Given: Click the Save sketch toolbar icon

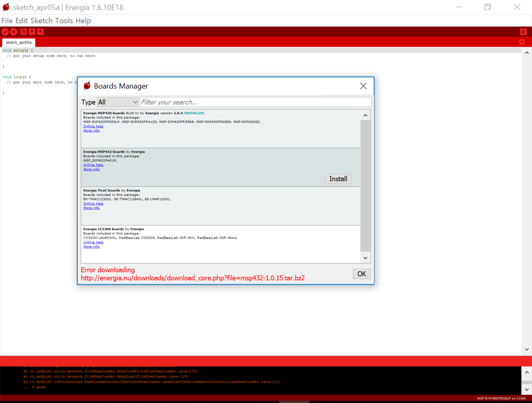Looking at the screenshot, I should 40,32.
